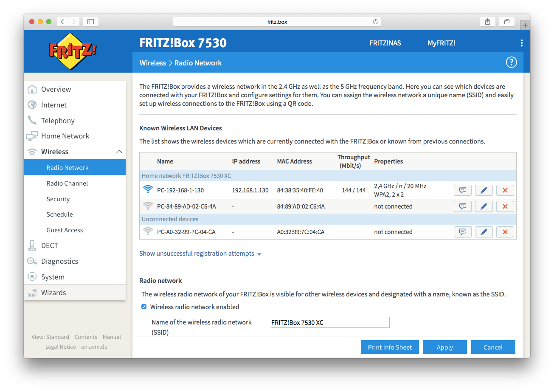Image resolution: width=554 pixels, height=392 pixels.
Task: Click the Diagnostics stethoscope icon
Action: pyautogui.click(x=32, y=261)
